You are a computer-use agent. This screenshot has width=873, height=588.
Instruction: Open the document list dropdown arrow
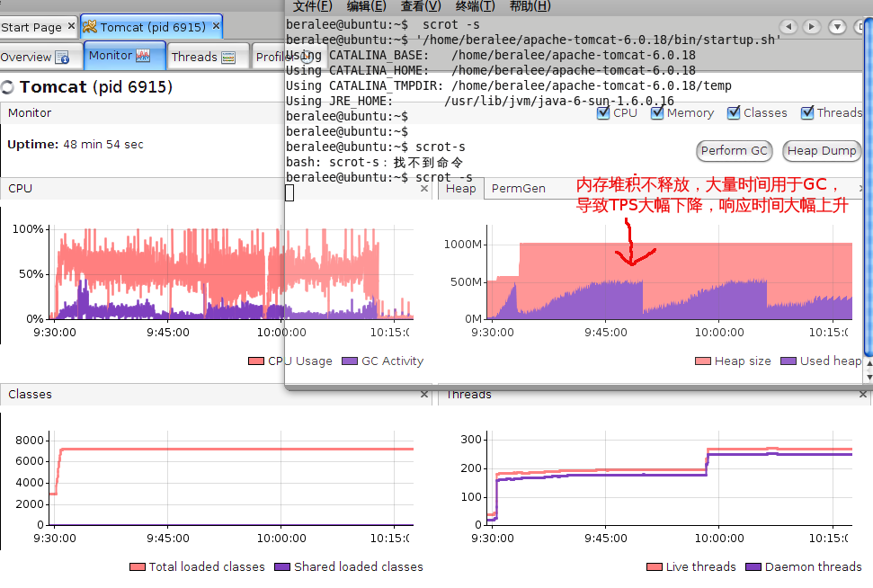(x=836, y=27)
